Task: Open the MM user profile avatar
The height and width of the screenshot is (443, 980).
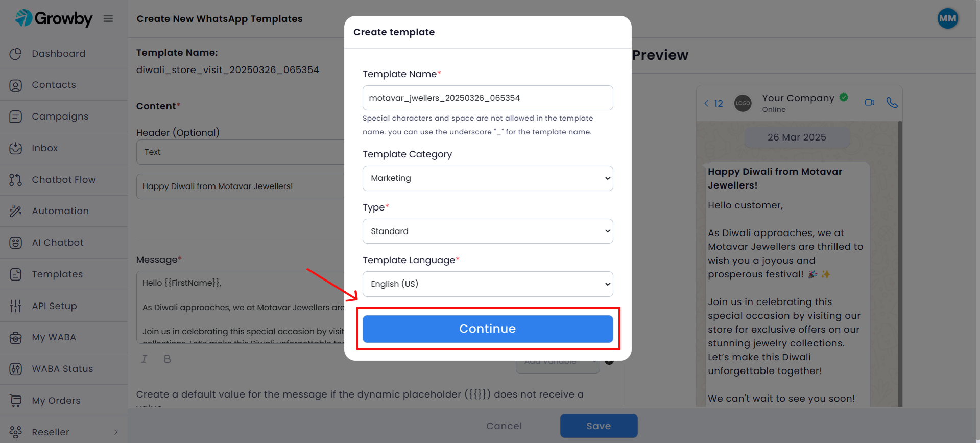Action: [948, 18]
